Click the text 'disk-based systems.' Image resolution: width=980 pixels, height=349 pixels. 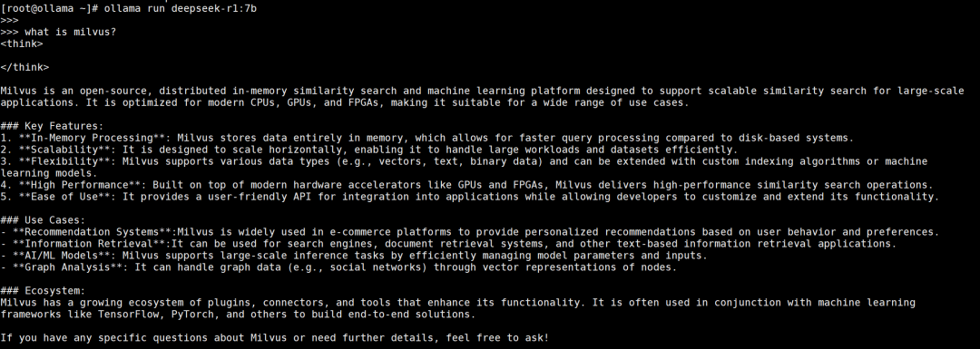pyautogui.click(x=797, y=138)
